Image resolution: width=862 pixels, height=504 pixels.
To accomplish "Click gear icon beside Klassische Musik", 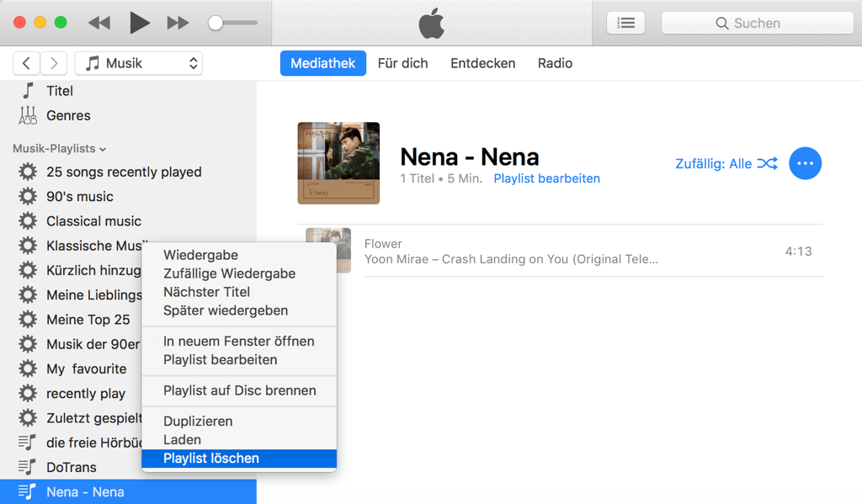I will [x=28, y=246].
